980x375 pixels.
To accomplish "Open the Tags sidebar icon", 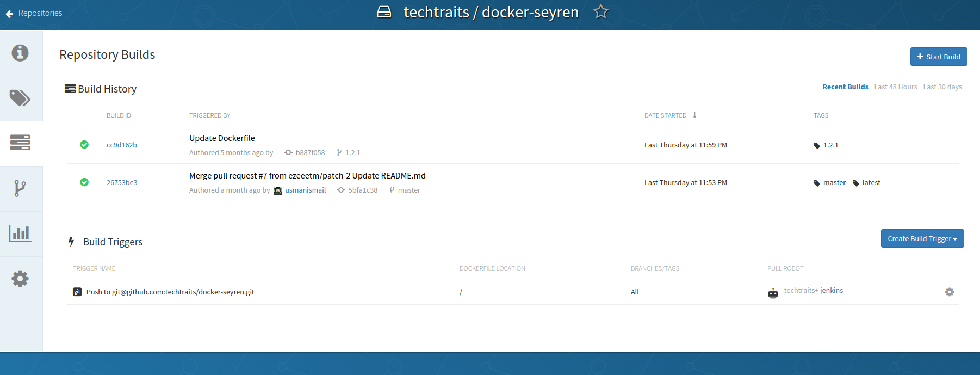I will (20, 98).
